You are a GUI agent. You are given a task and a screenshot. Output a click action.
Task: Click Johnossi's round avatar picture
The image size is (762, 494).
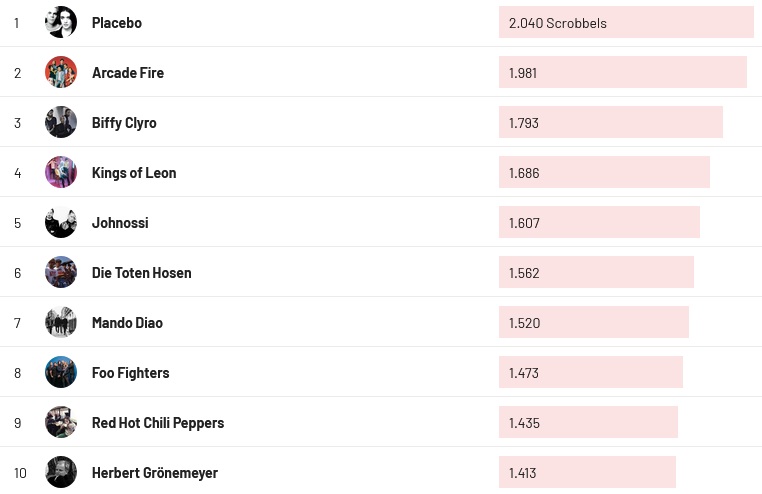coord(61,222)
